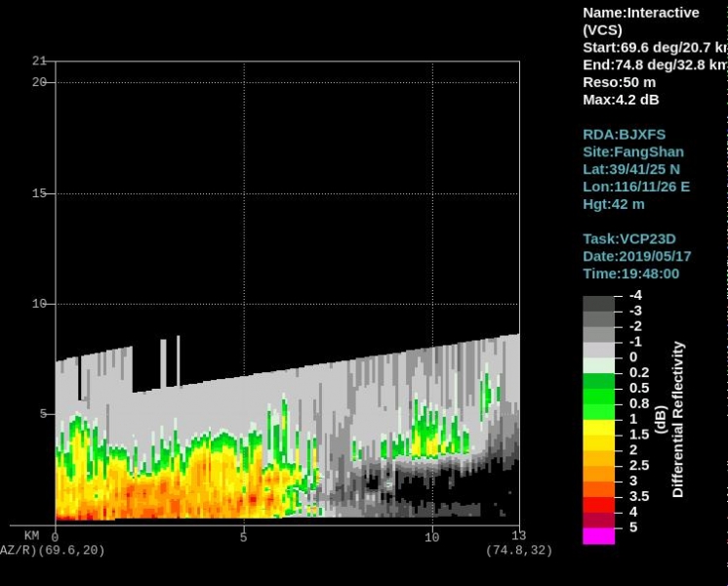The height and width of the screenshot is (586, 728).
Task: Click the 1.5 dB yellow legend swatch
Action: click(x=599, y=442)
